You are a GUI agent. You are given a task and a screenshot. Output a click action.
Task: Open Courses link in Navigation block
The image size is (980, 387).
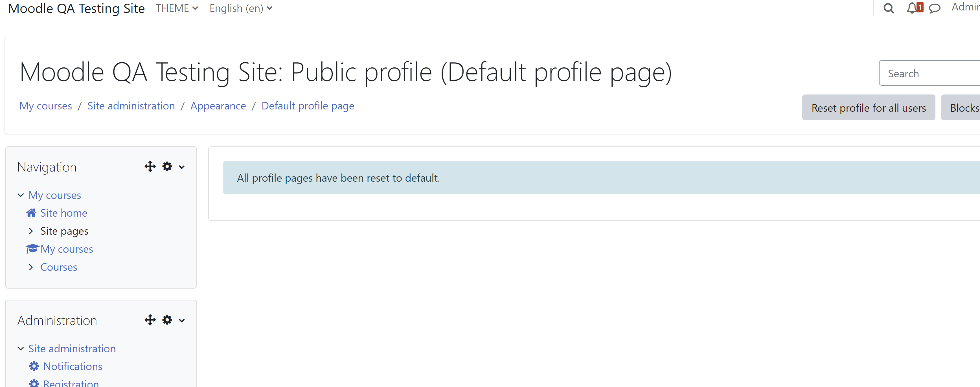click(x=59, y=267)
